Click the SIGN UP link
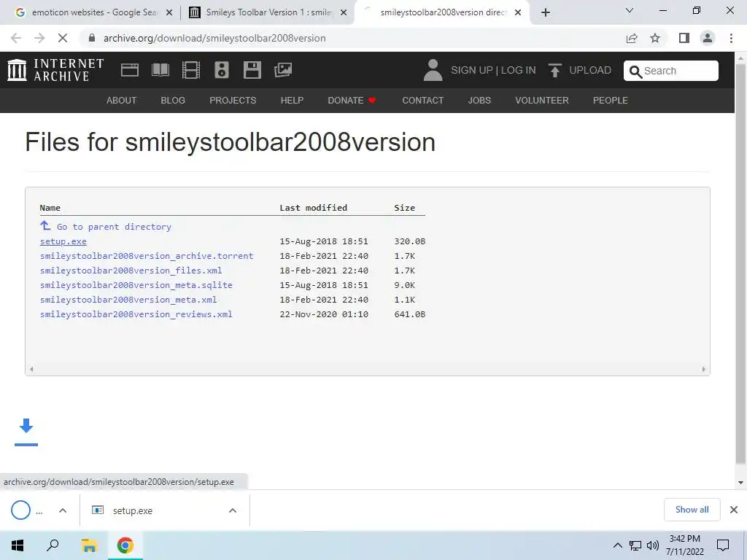The height and width of the screenshot is (560, 747). pos(472,70)
